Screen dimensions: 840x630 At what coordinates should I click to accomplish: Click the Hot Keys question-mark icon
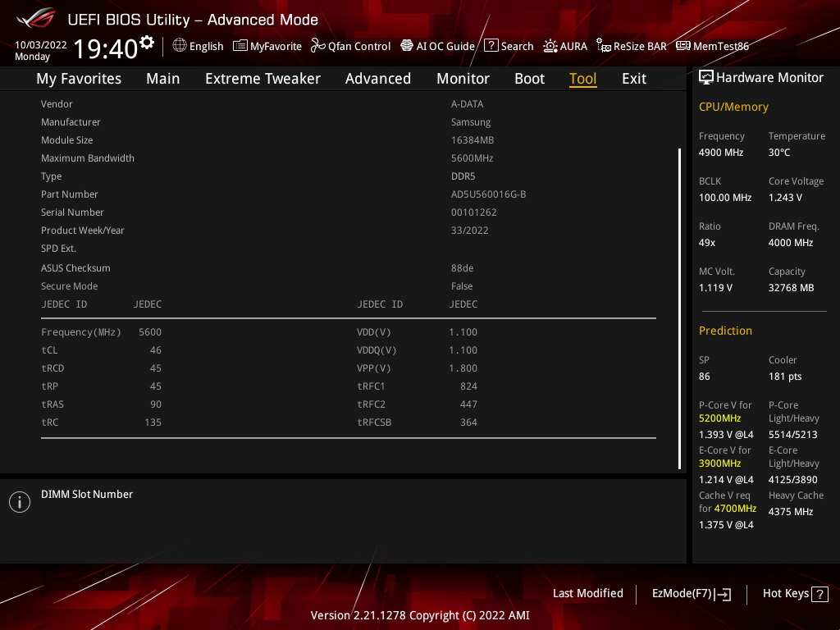819,594
